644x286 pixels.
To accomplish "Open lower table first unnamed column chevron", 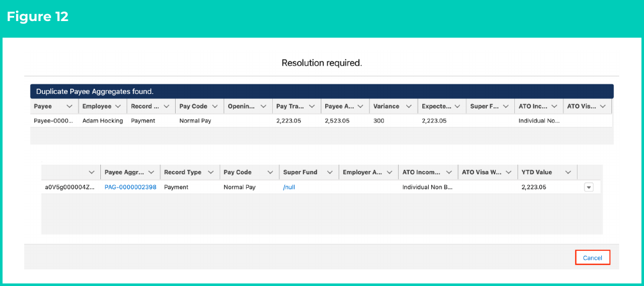I will tap(91, 172).
